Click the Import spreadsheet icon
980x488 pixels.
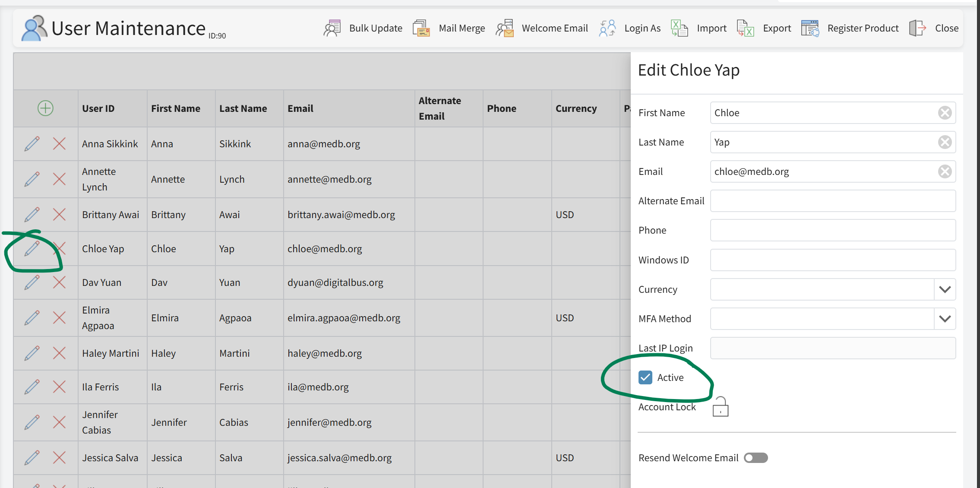tap(679, 29)
